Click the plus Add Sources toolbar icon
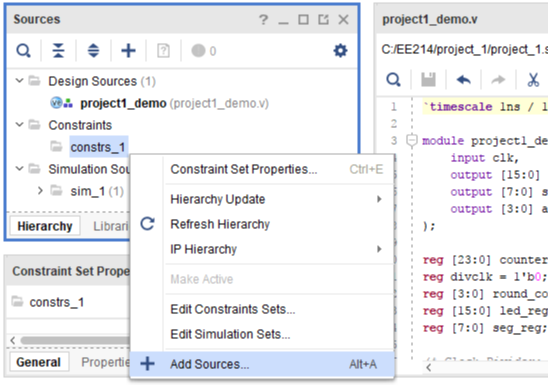The width and height of the screenshot is (549, 385). point(128,51)
